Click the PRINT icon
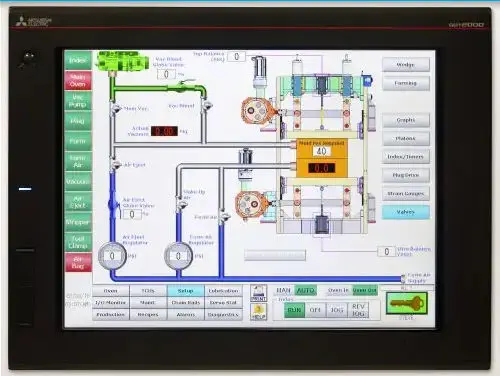 [x=259, y=293]
